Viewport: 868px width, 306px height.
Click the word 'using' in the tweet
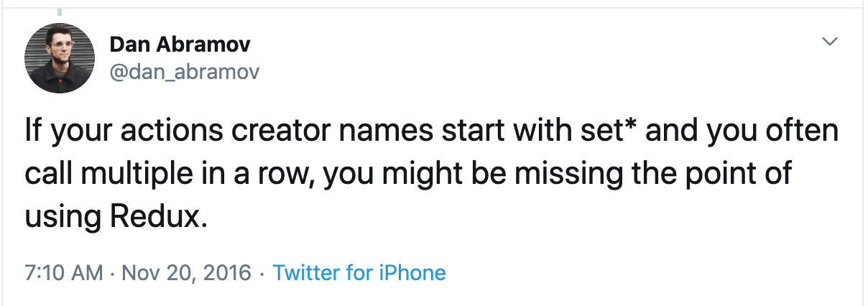point(58,218)
